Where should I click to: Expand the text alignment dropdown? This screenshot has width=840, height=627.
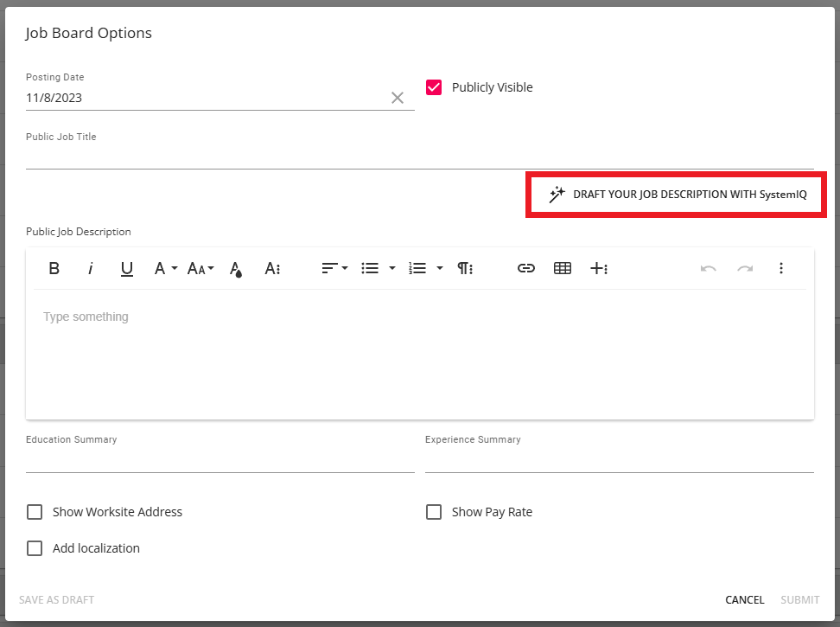(334, 268)
